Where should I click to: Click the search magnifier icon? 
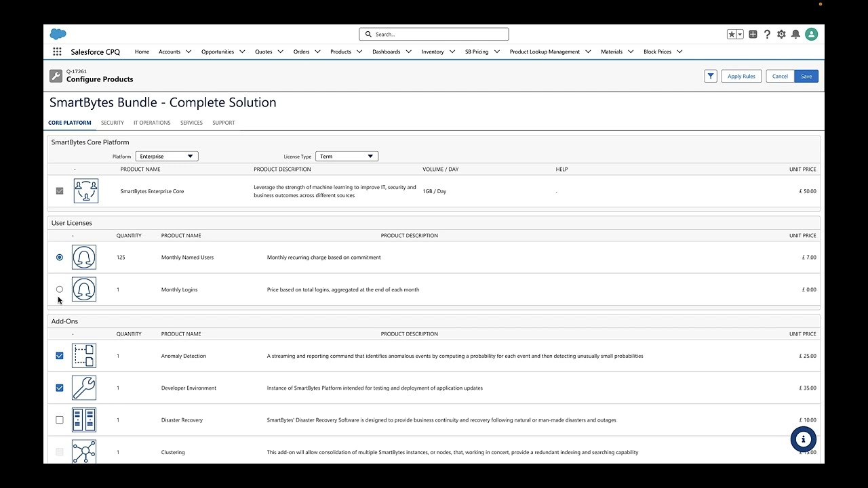tap(368, 34)
